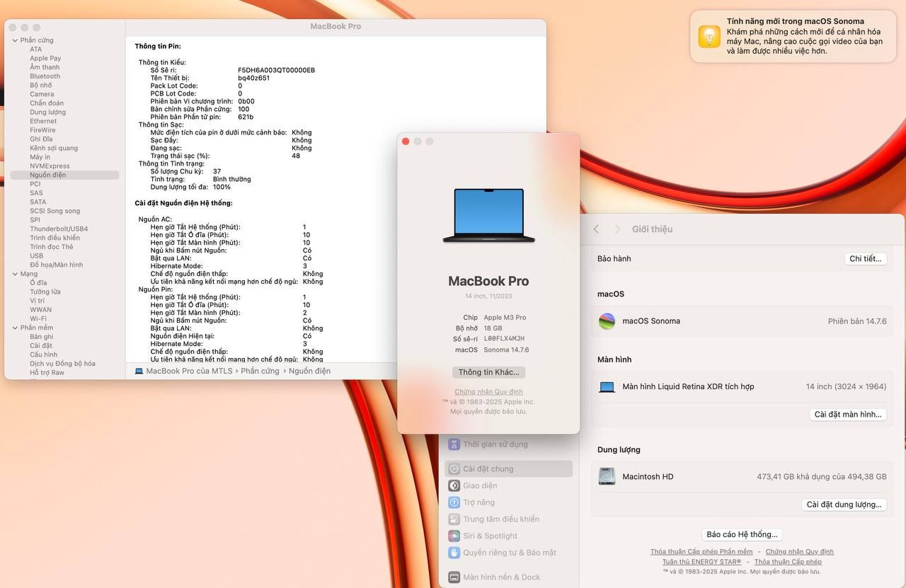Click the macOS Sonoma logo icon
Viewport: 906px width, 588px height.
pos(607,321)
